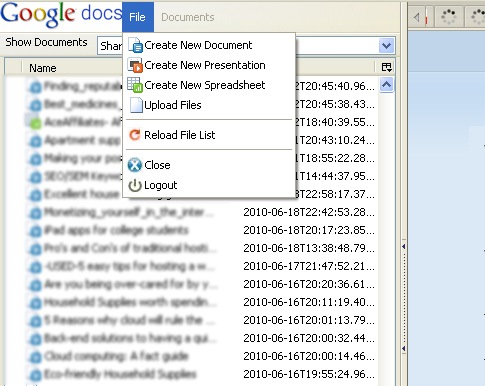Click the partially hidden time T22:58:17.37...
Screen dimensions: 485x386
[335, 194]
